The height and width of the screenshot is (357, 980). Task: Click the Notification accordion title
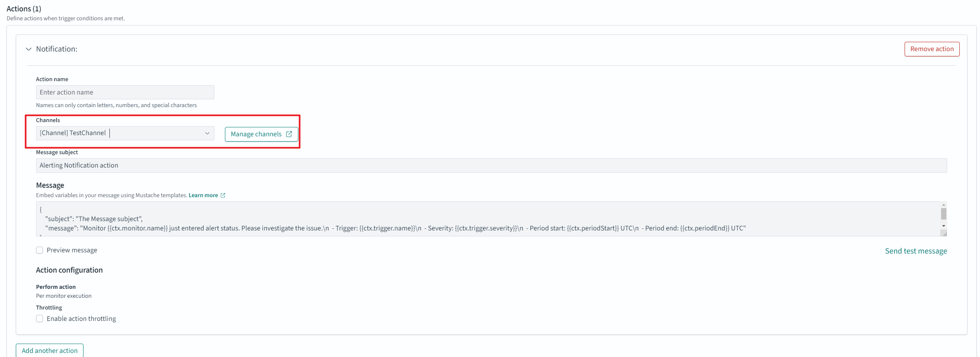(57, 49)
